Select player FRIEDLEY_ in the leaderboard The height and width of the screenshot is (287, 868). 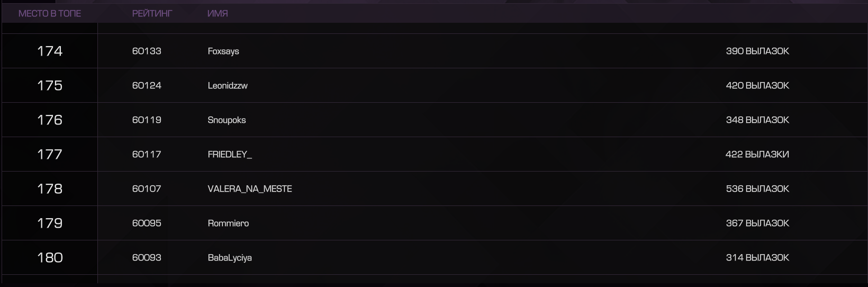[230, 155]
